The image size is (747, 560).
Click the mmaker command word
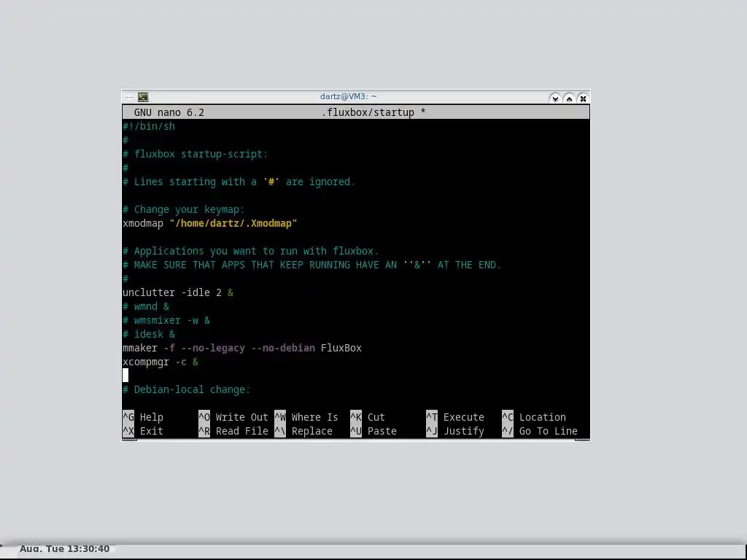(x=139, y=348)
